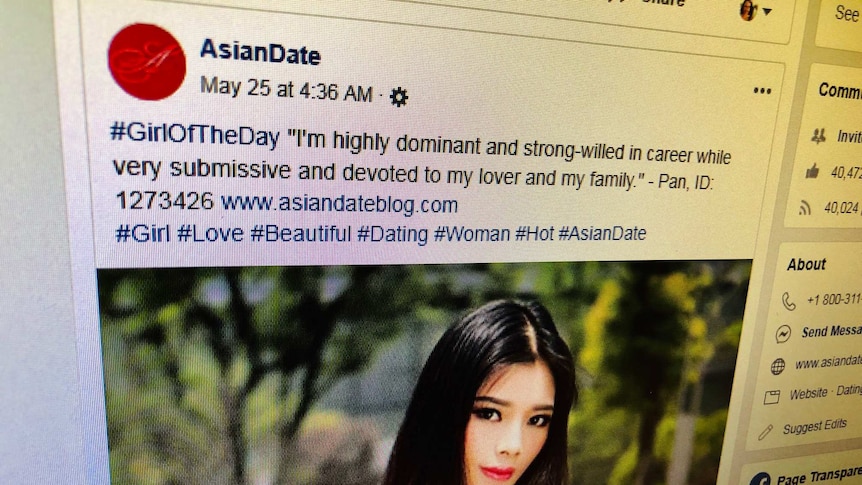Image resolution: width=862 pixels, height=485 pixels.
Task: Click the pencil Suggest Edits icon
Action: point(765,432)
